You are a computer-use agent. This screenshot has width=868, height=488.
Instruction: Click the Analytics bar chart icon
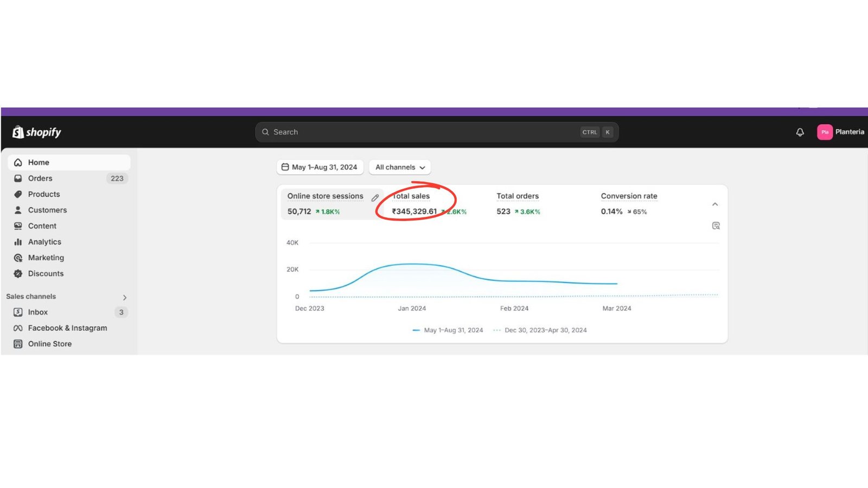[18, 242]
